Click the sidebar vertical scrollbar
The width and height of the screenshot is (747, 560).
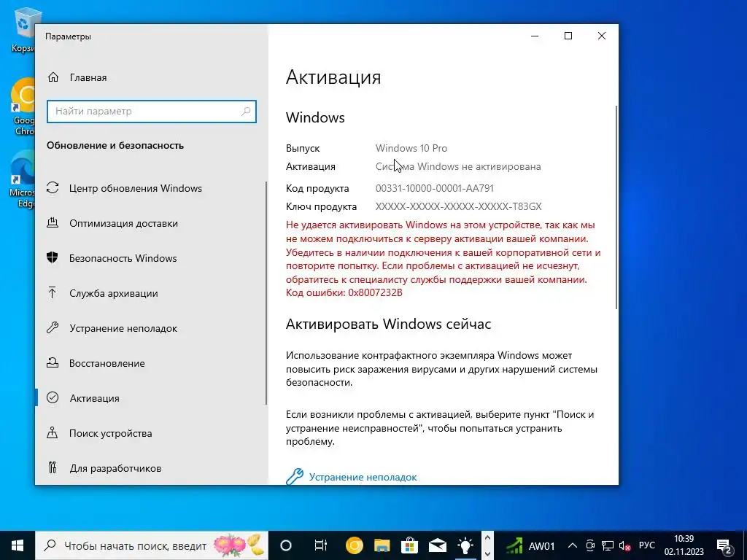tap(266, 293)
